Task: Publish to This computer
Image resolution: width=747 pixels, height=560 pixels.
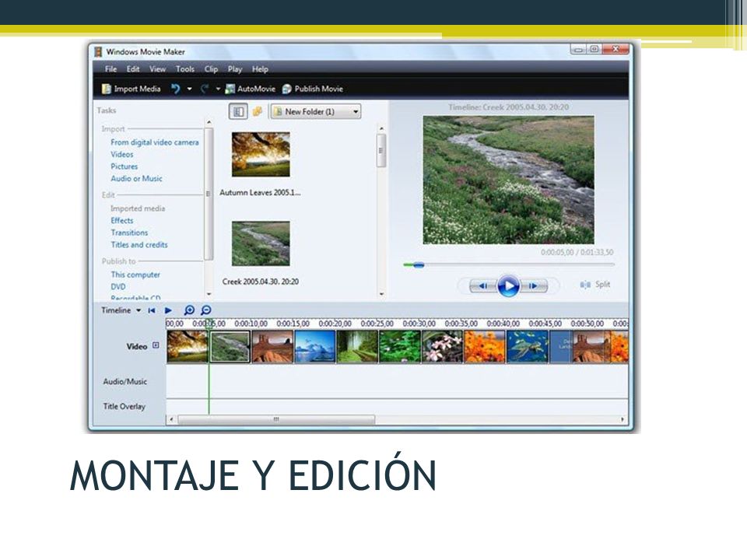Action: pyautogui.click(x=135, y=275)
